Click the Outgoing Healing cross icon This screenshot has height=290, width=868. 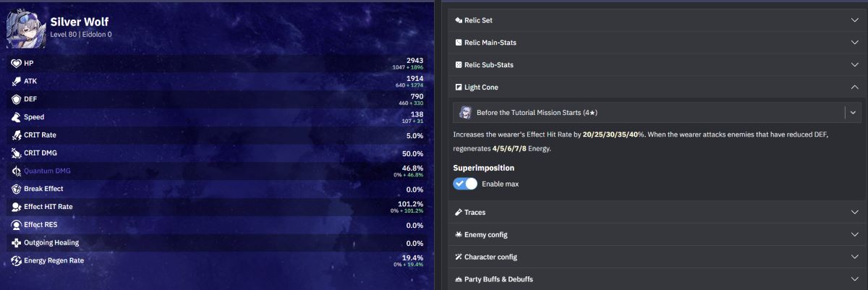(16, 242)
